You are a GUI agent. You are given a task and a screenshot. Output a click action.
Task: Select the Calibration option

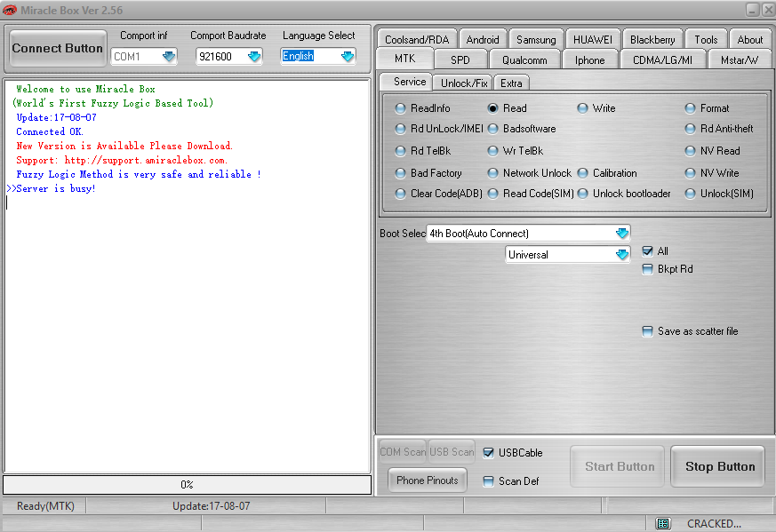607,173
